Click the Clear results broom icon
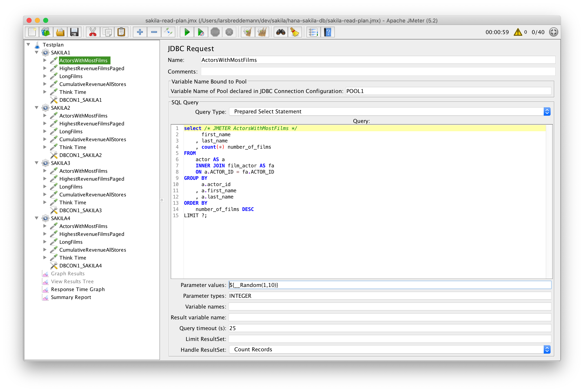Screen dimensions: 584x392 point(248,32)
